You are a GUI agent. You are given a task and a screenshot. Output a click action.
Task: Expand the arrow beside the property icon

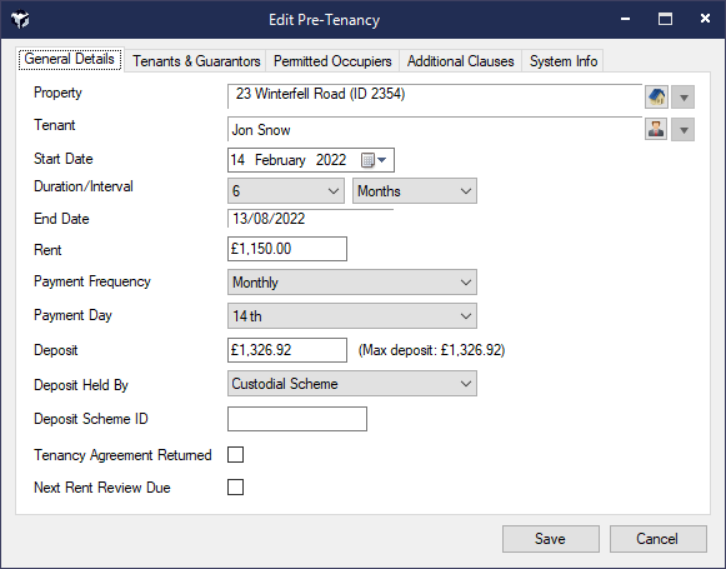[683, 96]
